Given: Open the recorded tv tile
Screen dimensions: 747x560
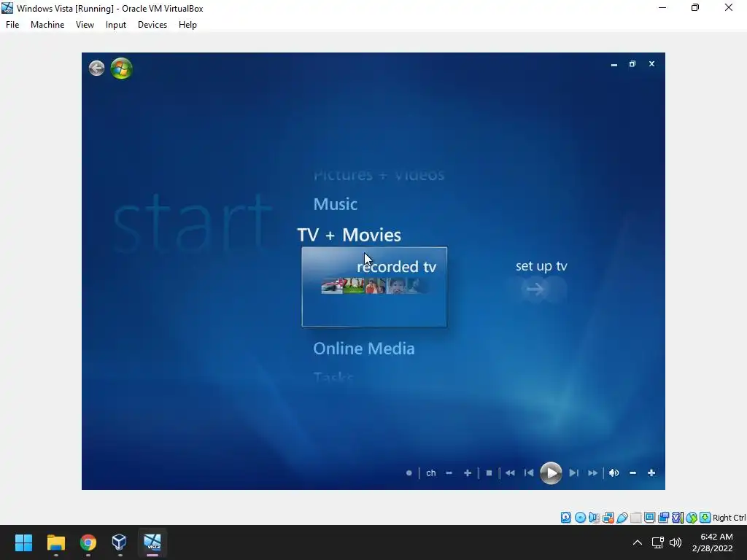Looking at the screenshot, I should 374,287.
